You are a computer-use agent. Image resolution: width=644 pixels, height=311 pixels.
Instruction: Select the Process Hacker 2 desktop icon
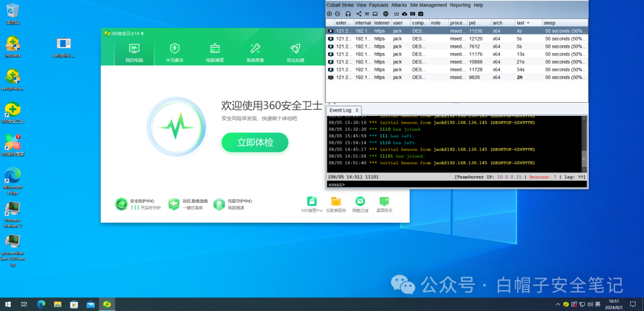13,215
